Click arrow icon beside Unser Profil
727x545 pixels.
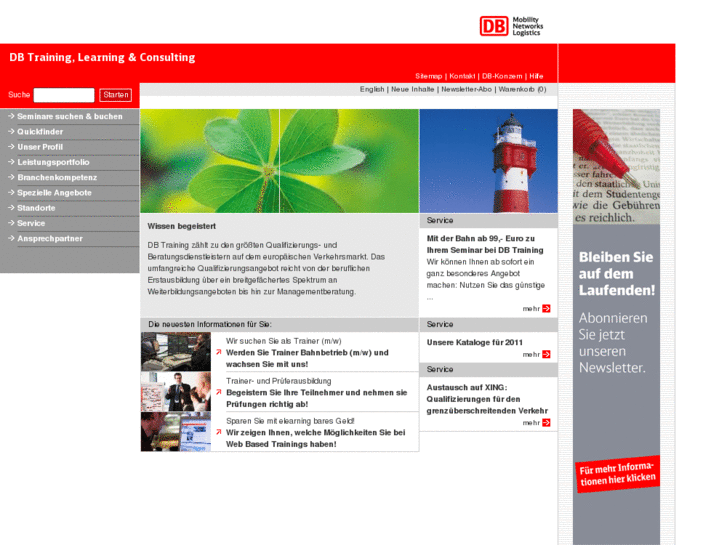click(x=11, y=147)
